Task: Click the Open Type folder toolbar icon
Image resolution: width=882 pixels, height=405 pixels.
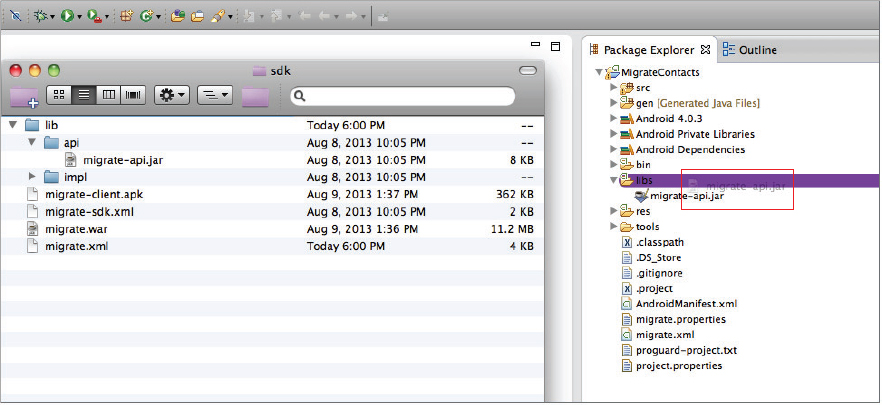Action: point(177,16)
